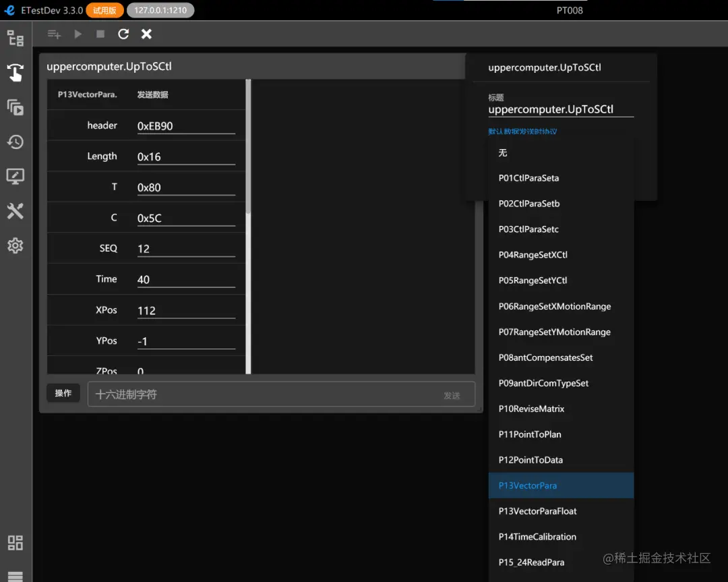728x582 pixels.
Task: Click the P13VectorPara. column header
Action: pyautogui.click(x=87, y=95)
